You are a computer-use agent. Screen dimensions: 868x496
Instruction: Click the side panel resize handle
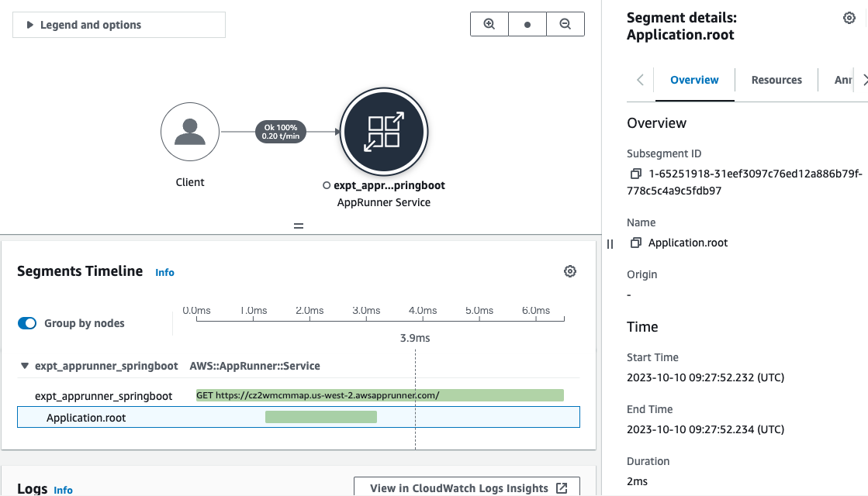click(x=610, y=244)
